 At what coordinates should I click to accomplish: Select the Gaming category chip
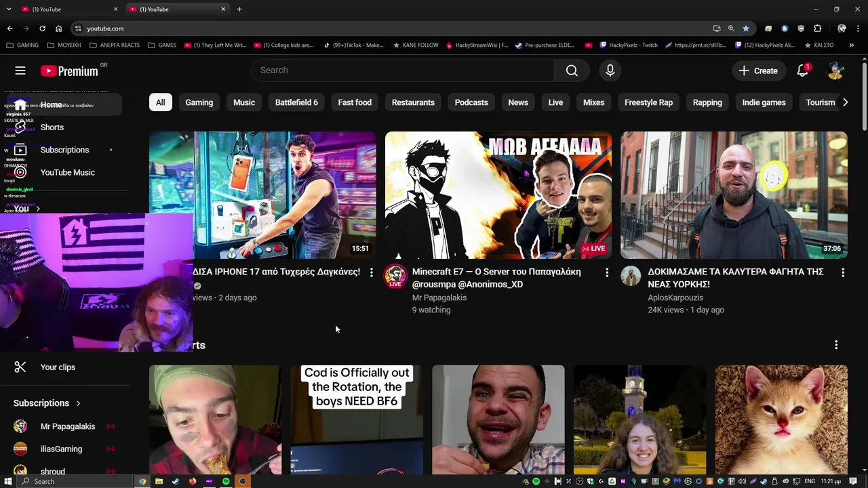pos(199,102)
